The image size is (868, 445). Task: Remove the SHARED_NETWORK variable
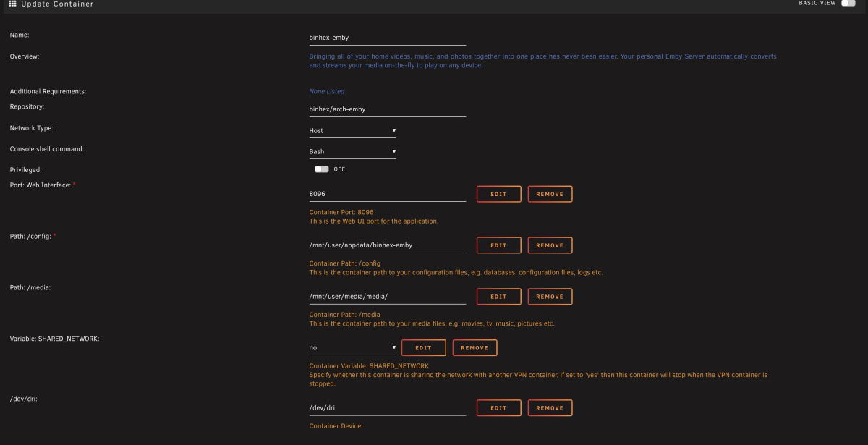[475, 347]
